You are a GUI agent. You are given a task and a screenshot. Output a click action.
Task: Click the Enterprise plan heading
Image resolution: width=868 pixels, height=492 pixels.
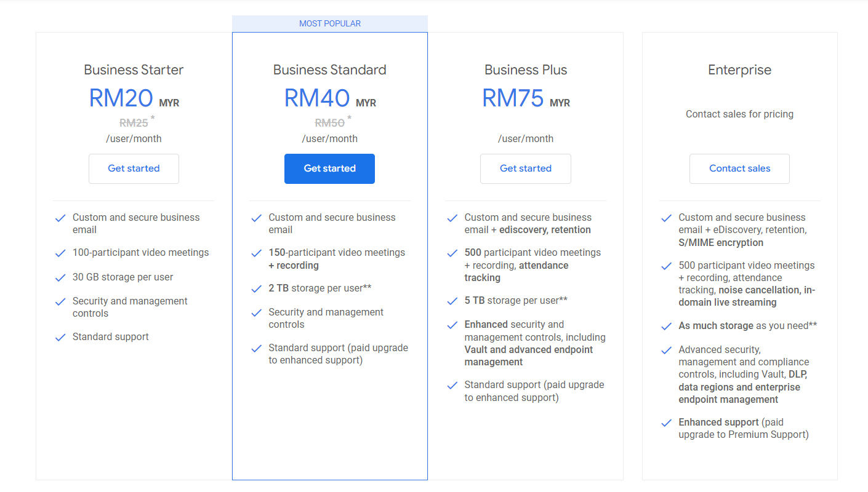coord(739,69)
